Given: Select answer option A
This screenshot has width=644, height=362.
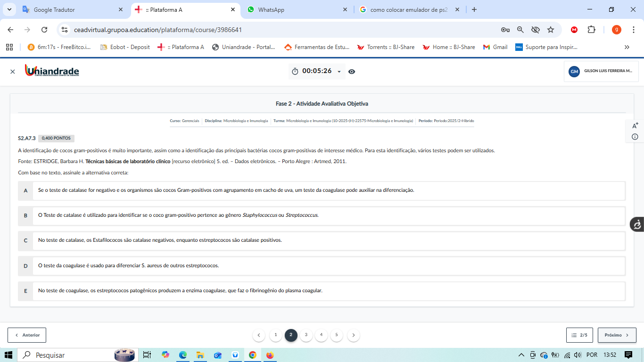Looking at the screenshot, I should (25, 190).
